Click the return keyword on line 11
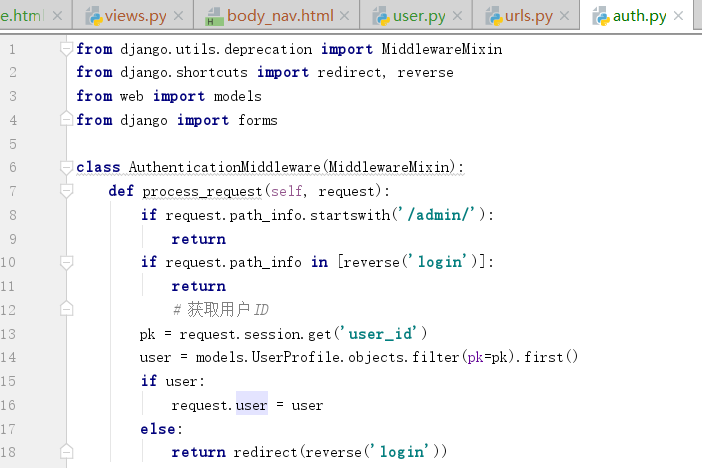Screen dimensions: 702x468 (x=198, y=286)
